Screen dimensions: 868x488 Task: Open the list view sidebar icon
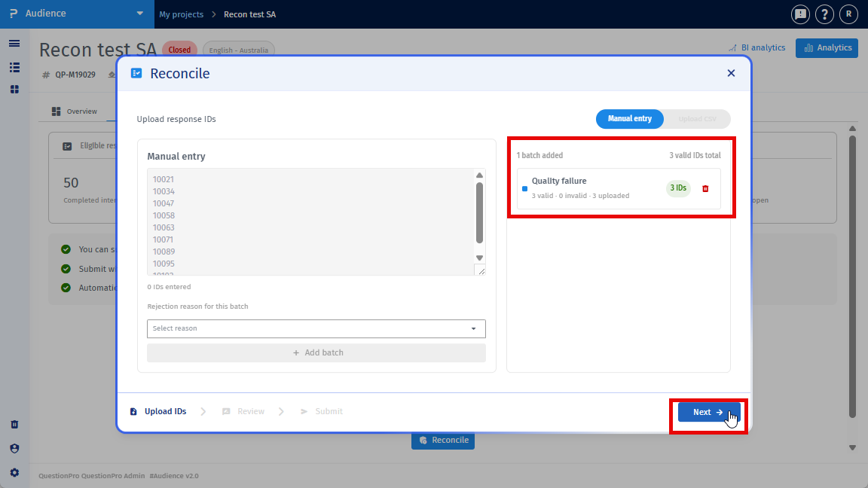tap(14, 68)
